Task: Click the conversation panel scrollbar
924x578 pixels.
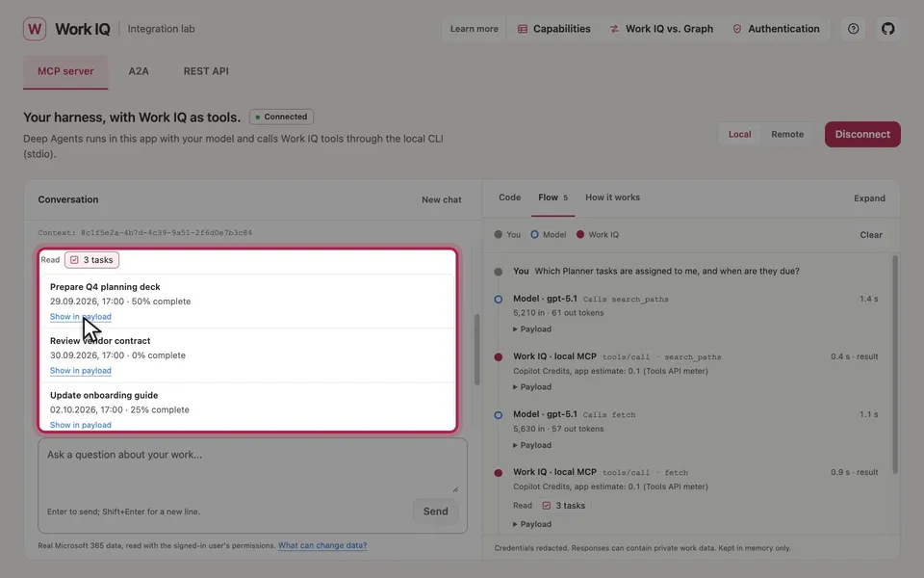Action: coord(477,351)
